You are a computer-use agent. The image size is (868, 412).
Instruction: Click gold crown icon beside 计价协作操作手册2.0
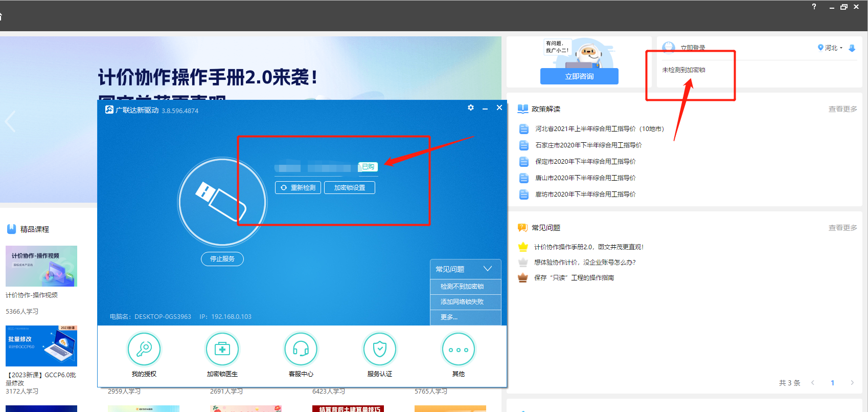(523, 247)
